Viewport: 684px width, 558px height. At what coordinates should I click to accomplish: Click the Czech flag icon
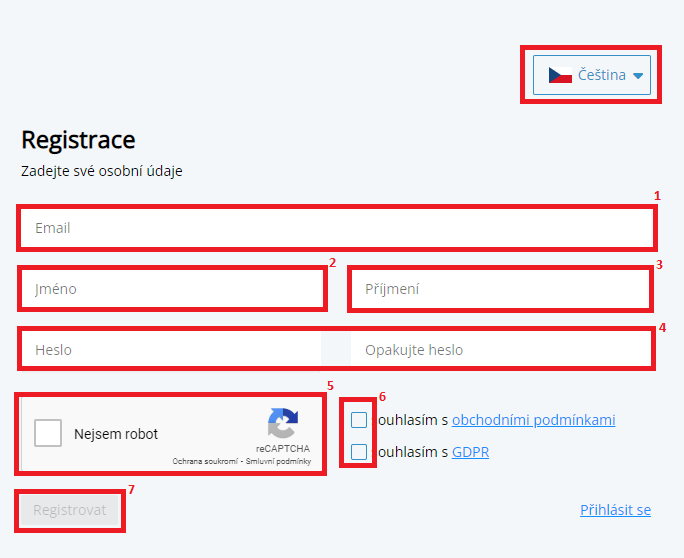(x=560, y=75)
